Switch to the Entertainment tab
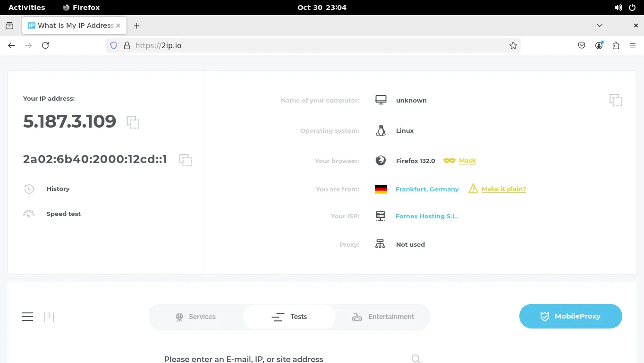 [383, 317]
